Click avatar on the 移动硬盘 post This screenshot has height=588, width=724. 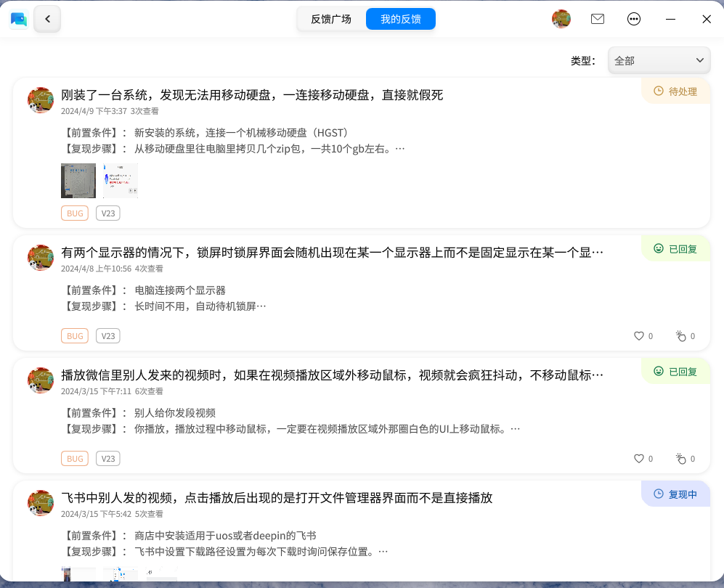(41, 99)
